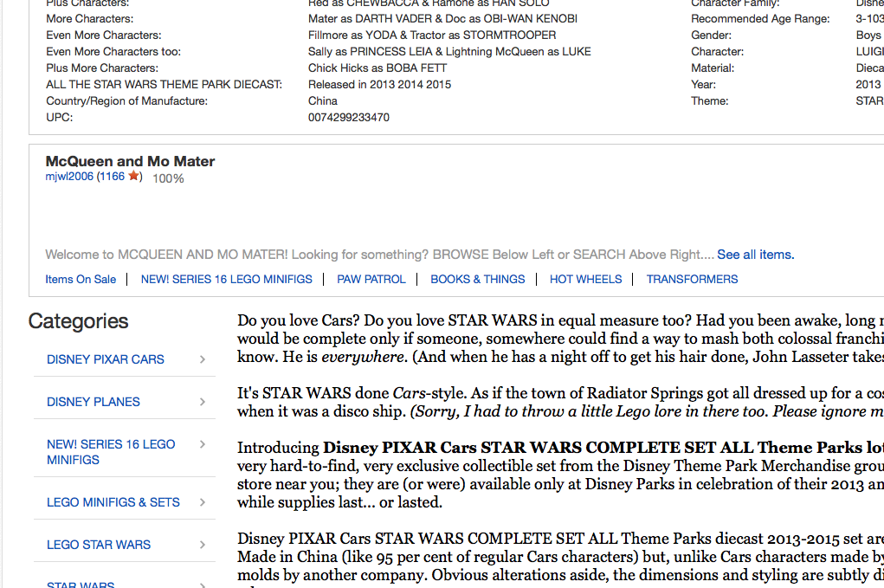Viewport: 884px width, 588px height.
Task: Open seller profile mjwl2006
Action: click(x=68, y=177)
